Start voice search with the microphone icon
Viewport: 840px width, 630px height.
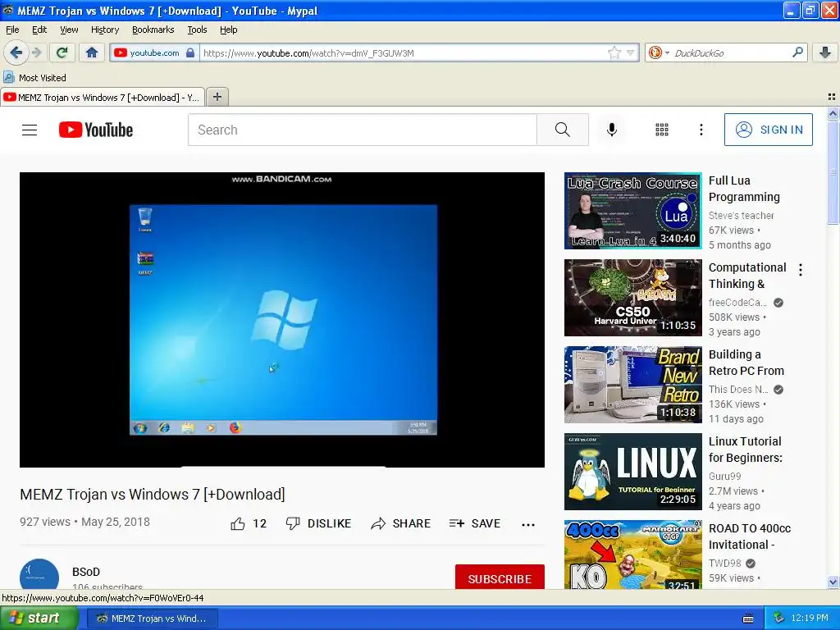(x=612, y=130)
